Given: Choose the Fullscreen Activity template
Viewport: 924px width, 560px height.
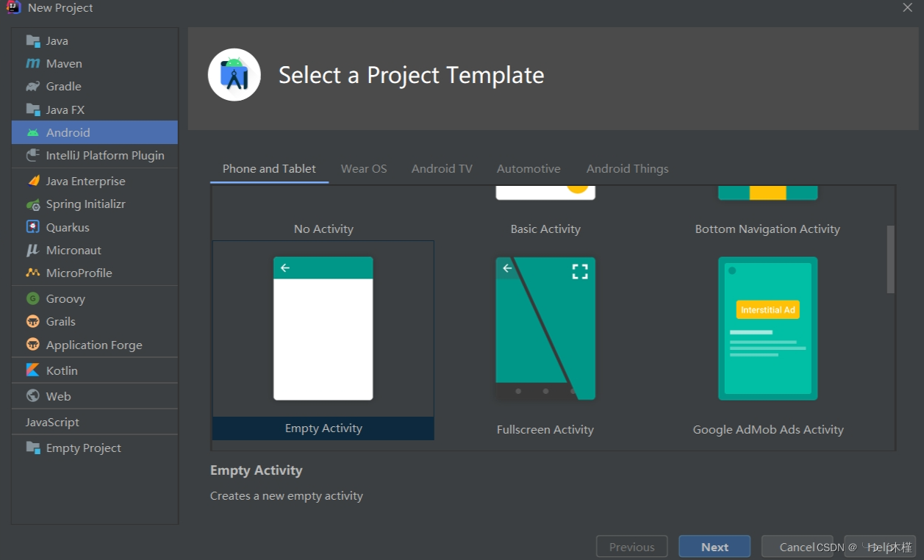Looking at the screenshot, I should pos(545,329).
